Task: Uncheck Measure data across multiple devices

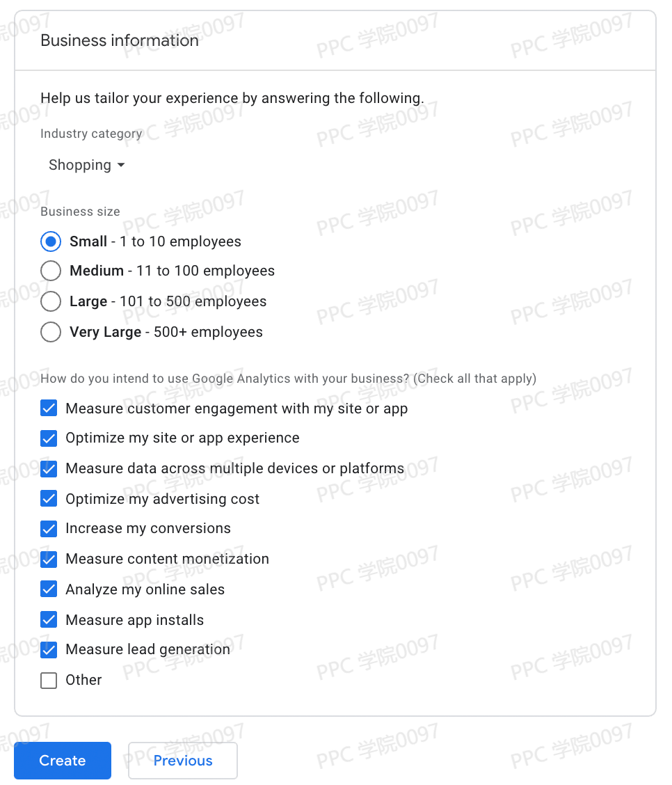Action: click(x=49, y=468)
